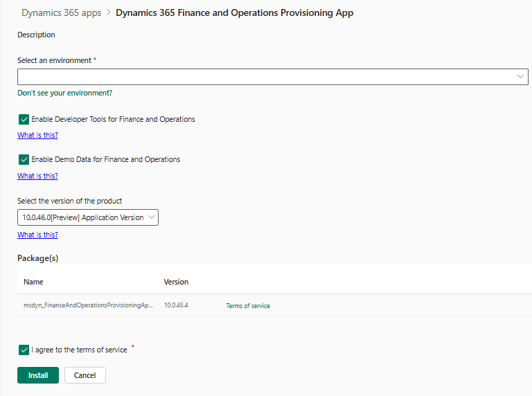Select the msdyn_FinanceAndOperationsProvisioningAp package name
The image size is (532, 396).
(88, 305)
